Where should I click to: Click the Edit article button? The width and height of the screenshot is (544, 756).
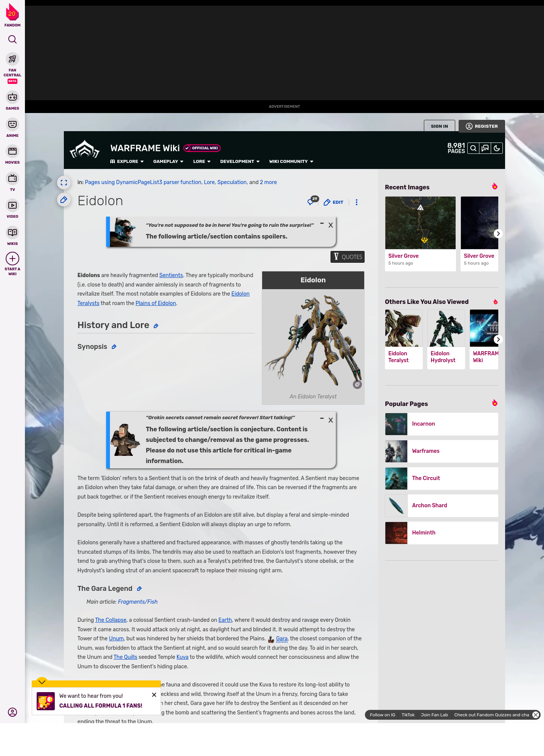point(334,202)
